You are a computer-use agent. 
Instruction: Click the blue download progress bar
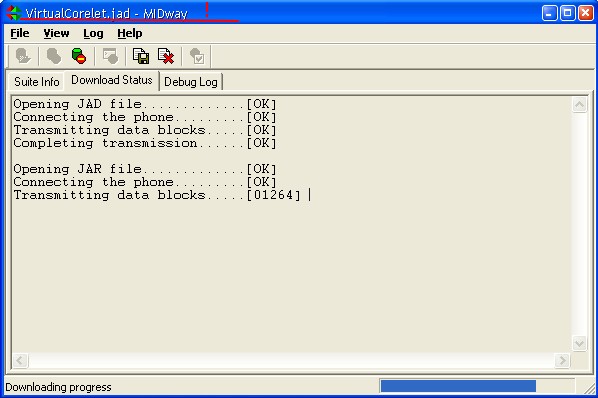tap(458, 386)
